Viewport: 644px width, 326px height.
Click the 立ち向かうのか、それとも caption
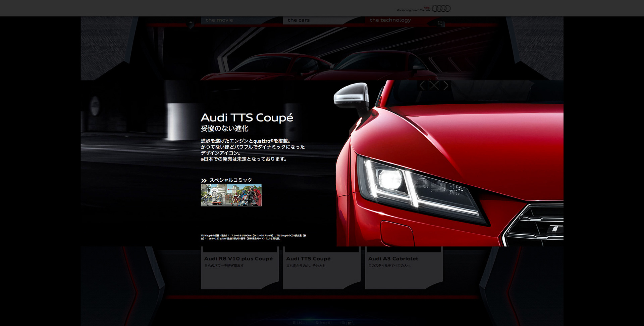click(x=306, y=266)
